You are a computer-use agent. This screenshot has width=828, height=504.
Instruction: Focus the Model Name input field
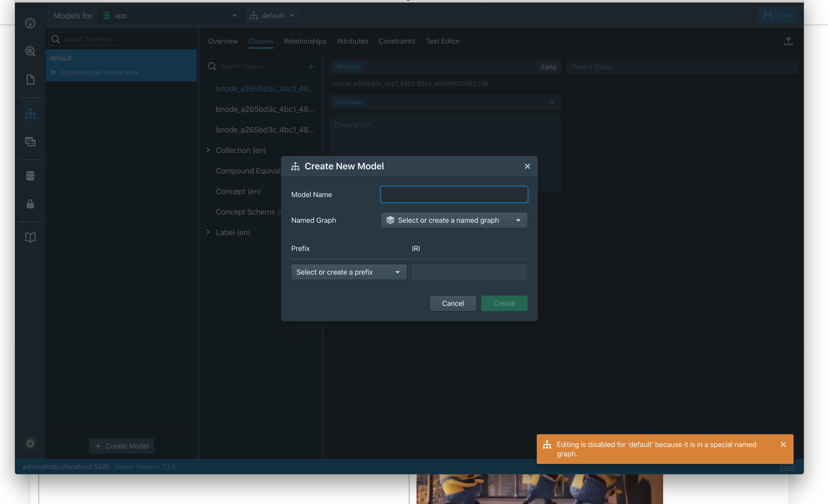(454, 195)
